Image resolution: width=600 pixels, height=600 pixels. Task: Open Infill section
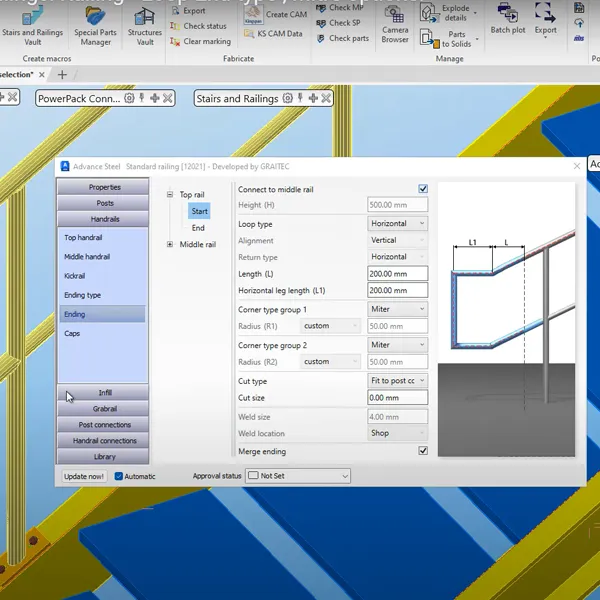(x=103, y=393)
